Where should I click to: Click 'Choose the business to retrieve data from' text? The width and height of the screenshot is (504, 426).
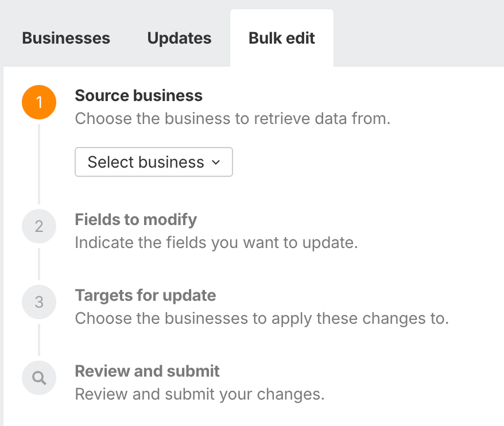pyautogui.click(x=232, y=119)
